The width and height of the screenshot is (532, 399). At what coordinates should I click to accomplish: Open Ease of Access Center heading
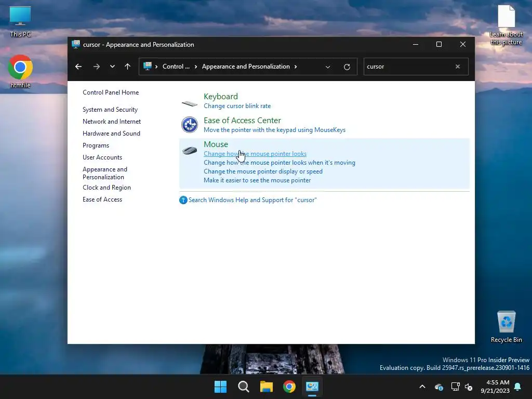pyautogui.click(x=242, y=121)
